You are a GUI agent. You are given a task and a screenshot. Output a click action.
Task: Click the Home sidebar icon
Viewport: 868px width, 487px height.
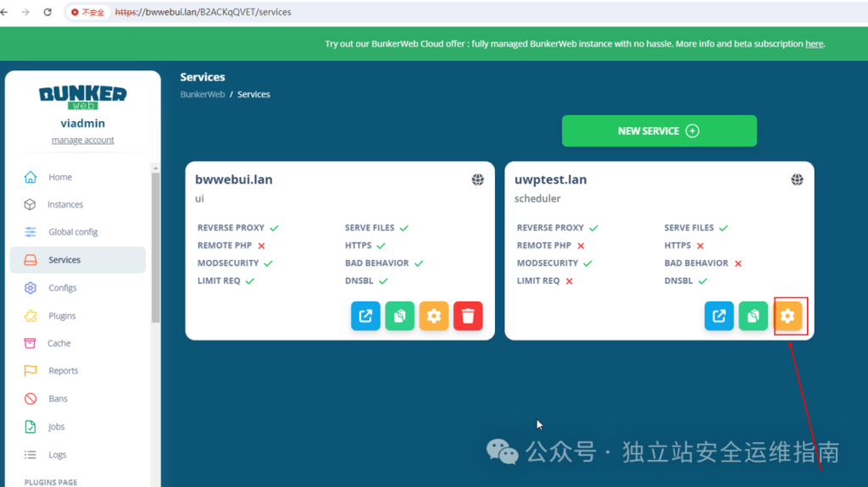click(x=31, y=177)
